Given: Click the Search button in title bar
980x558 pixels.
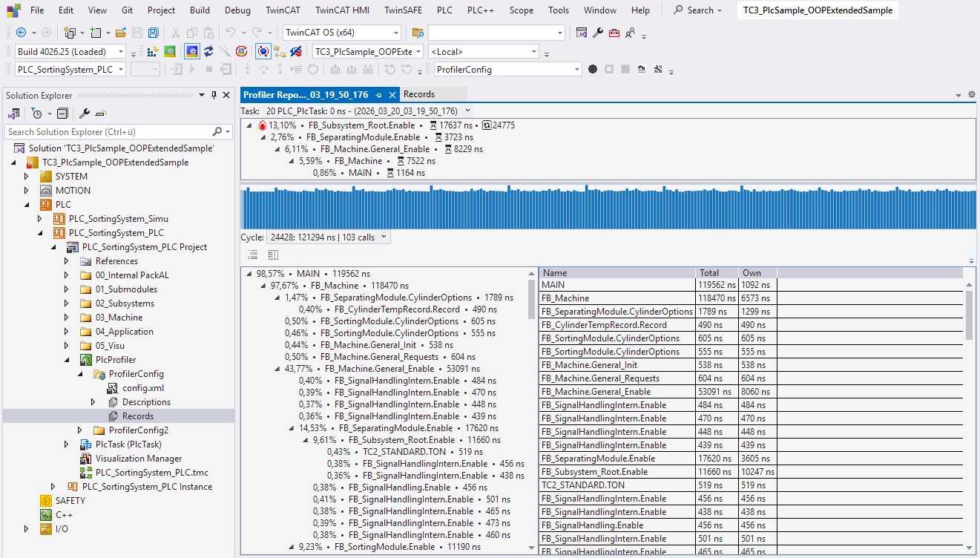Looking at the screenshot, I should pos(698,10).
